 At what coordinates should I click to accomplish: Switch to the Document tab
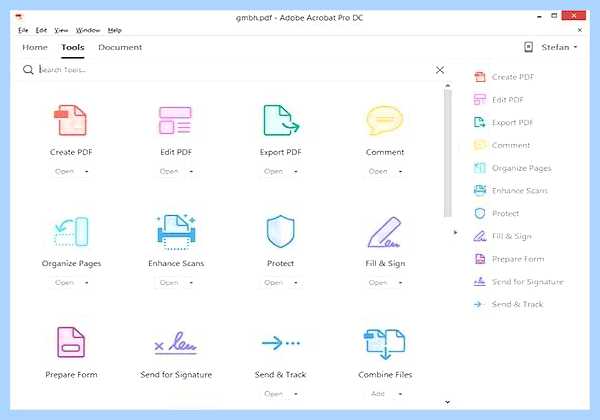coord(120,47)
